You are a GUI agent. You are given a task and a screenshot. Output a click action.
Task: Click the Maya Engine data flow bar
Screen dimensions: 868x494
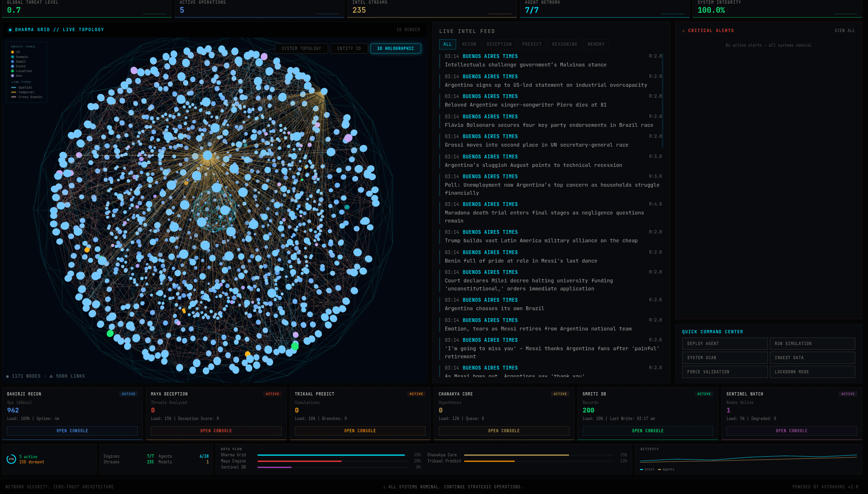coord(332,461)
